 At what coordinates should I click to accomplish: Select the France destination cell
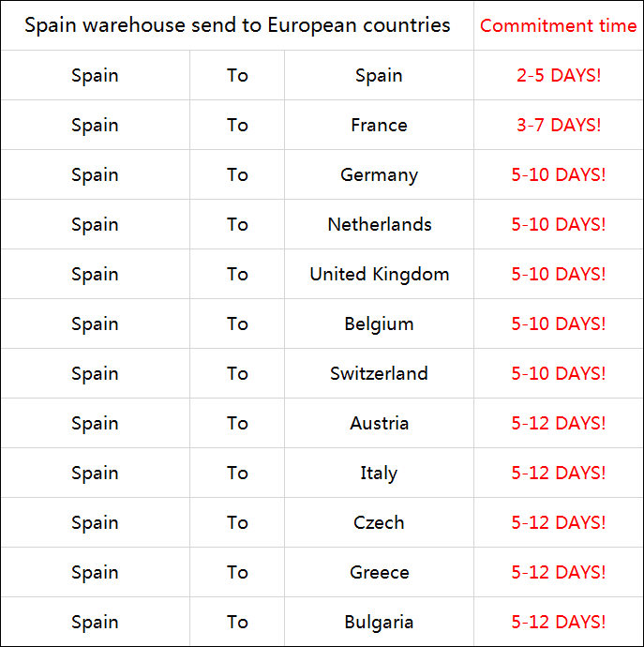point(379,125)
